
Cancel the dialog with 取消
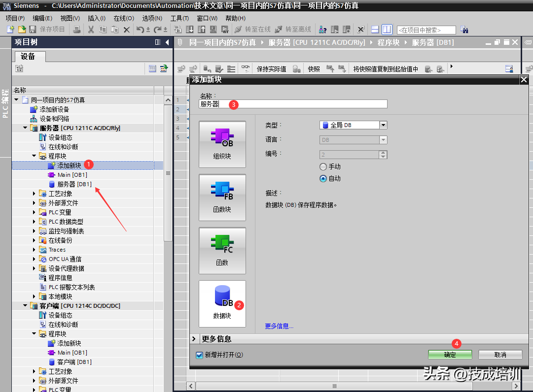[500, 355]
